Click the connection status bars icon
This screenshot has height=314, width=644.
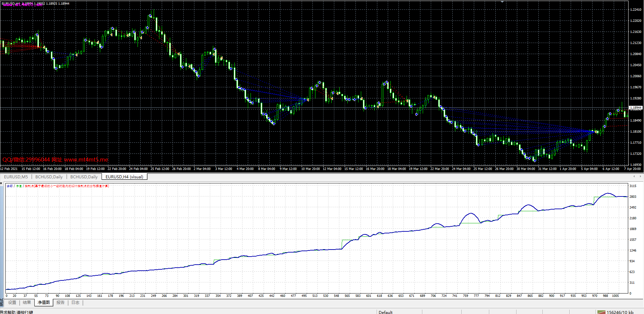(x=601, y=312)
